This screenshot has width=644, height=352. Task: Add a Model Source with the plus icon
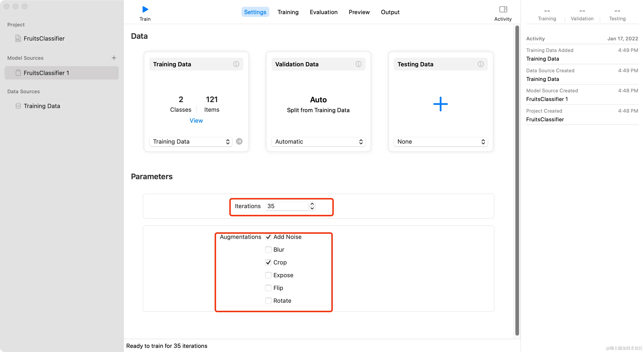[114, 58]
